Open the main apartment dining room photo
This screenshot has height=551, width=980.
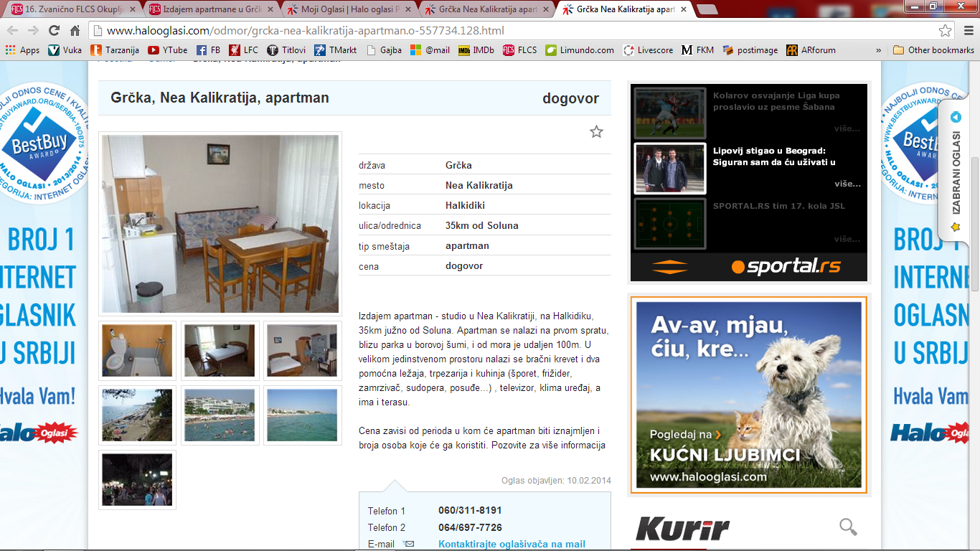pyautogui.click(x=220, y=224)
